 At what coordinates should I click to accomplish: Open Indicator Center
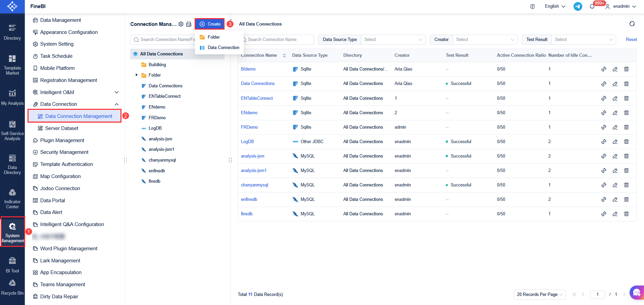[12, 199]
